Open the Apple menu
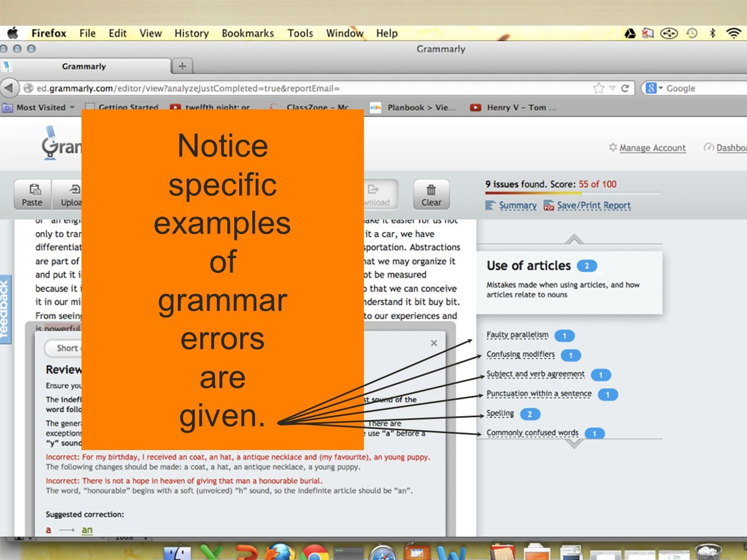 (12, 33)
